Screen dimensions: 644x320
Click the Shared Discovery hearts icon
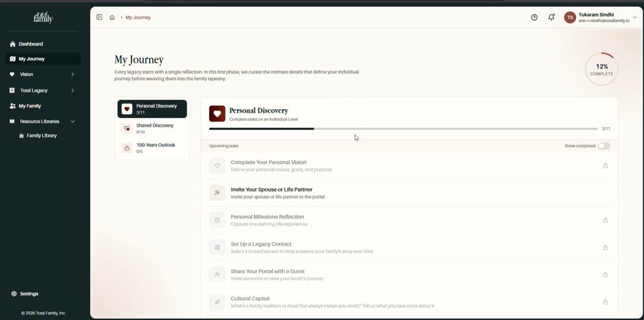pos(127,129)
